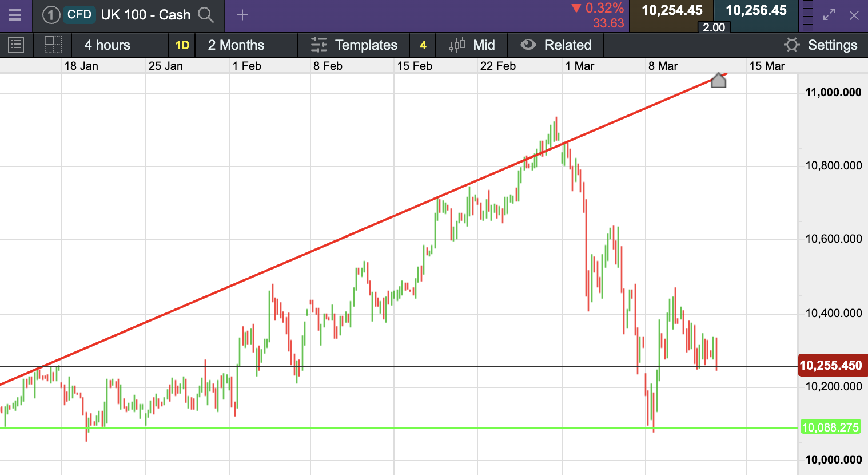Click the 10,600.000 price axis label
Image resolution: width=868 pixels, height=475 pixels.
pos(834,239)
